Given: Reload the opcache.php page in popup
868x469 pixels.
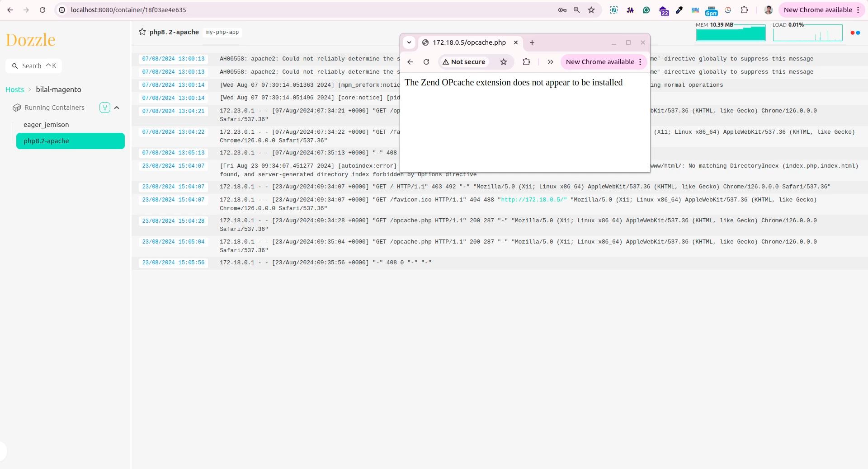Looking at the screenshot, I should point(426,62).
